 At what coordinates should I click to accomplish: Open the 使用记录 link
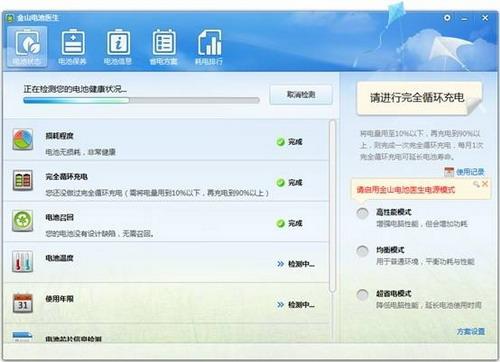point(470,172)
